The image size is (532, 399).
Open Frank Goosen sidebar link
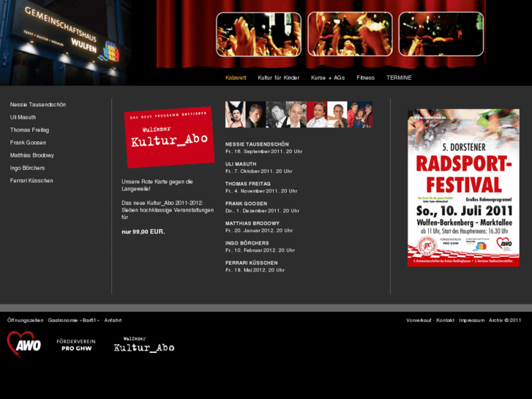tap(28, 143)
